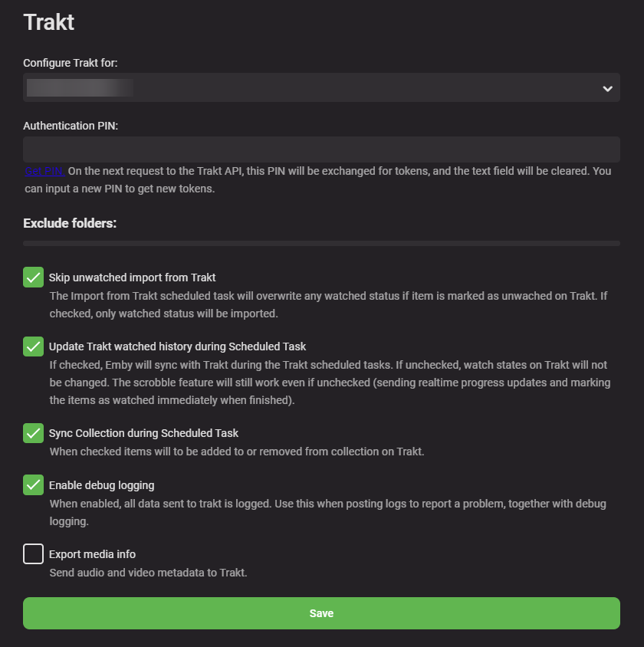Select the blurred username shown in the dropdown

coord(79,87)
